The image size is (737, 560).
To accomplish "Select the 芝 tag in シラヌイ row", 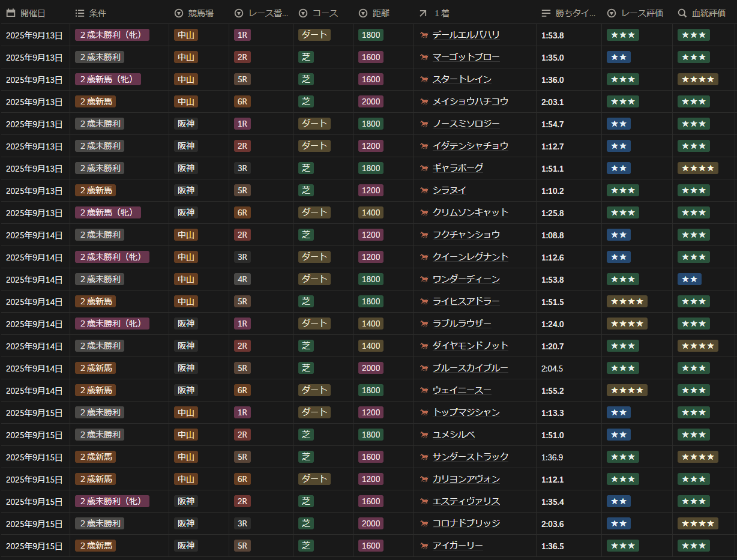I will pyautogui.click(x=306, y=190).
